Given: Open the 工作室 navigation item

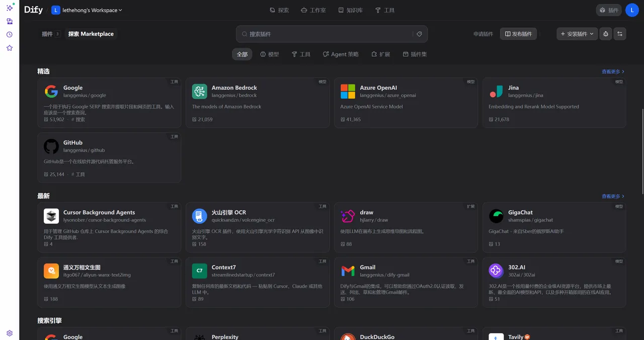Looking at the screenshot, I should (x=313, y=10).
